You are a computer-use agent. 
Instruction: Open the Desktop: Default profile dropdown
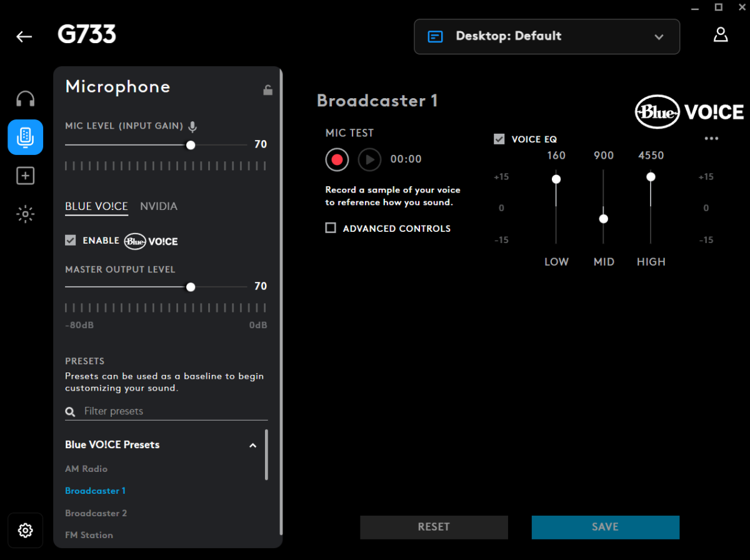click(547, 36)
